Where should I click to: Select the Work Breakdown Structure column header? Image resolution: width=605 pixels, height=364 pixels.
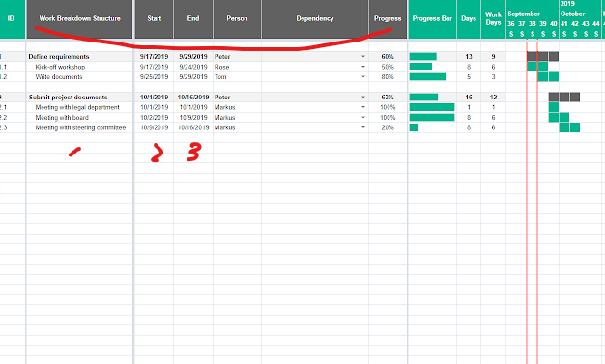pos(80,19)
